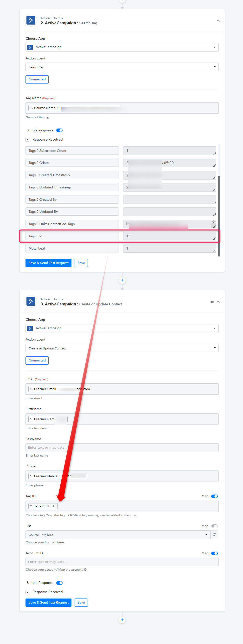This screenshot has height=644, width=243.
Task: Click ActiveCampaign icon in step 2 Choose App field
Action: tap(30, 47)
